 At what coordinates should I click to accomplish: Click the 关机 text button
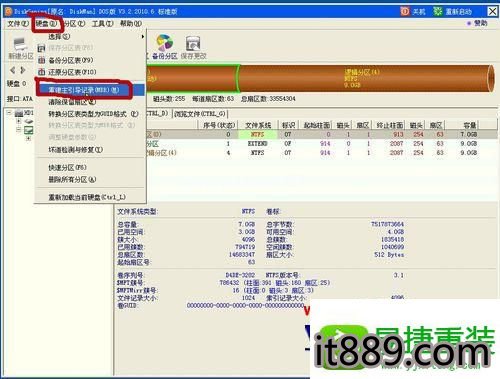(419, 12)
